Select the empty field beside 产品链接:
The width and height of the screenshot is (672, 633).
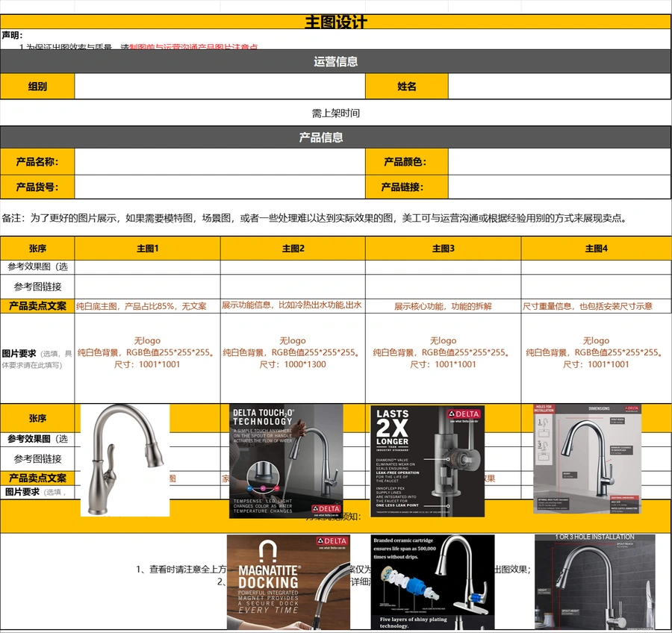[560, 187]
